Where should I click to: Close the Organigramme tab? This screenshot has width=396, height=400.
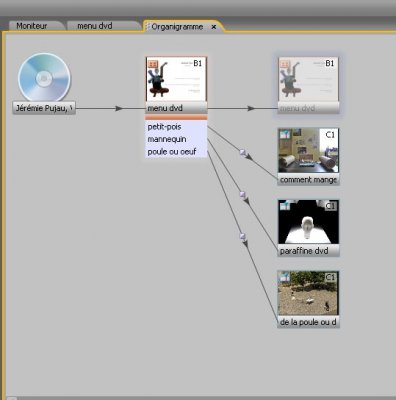(x=214, y=27)
